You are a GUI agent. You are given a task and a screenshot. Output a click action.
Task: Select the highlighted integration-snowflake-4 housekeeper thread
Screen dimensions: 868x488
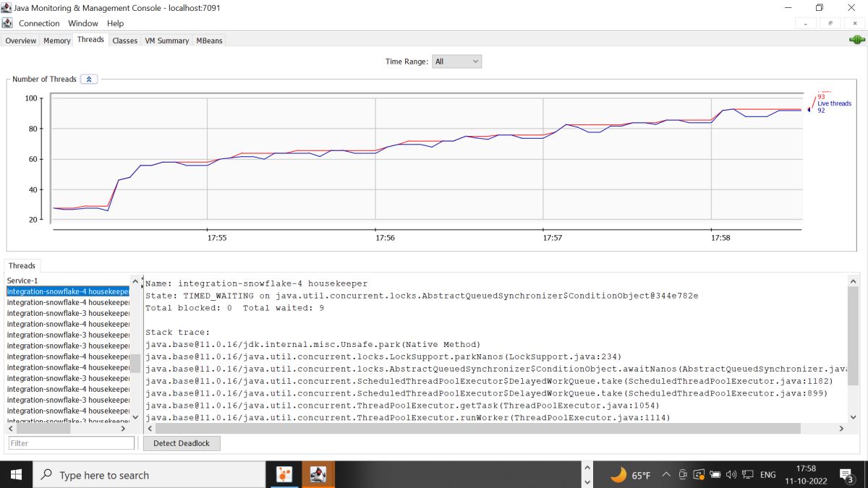(68, 291)
